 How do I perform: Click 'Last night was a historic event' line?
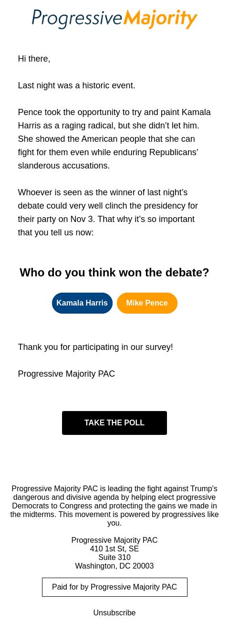tap(76, 85)
